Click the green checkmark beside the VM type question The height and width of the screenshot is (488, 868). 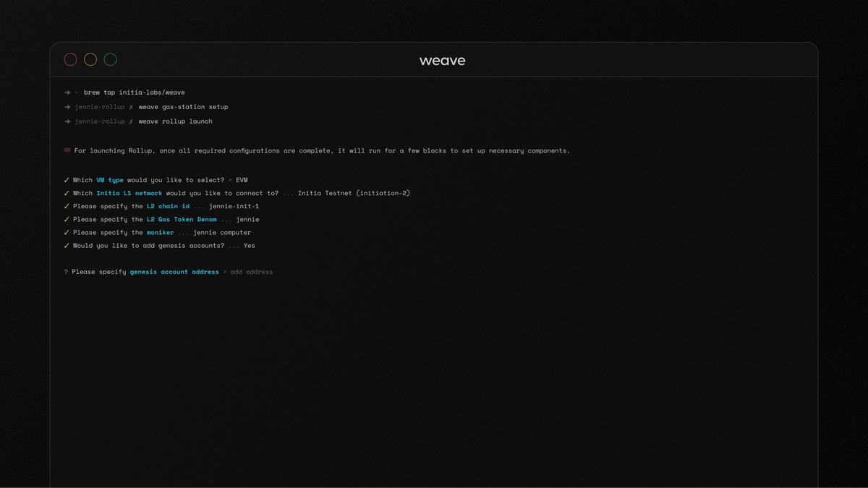click(x=65, y=180)
